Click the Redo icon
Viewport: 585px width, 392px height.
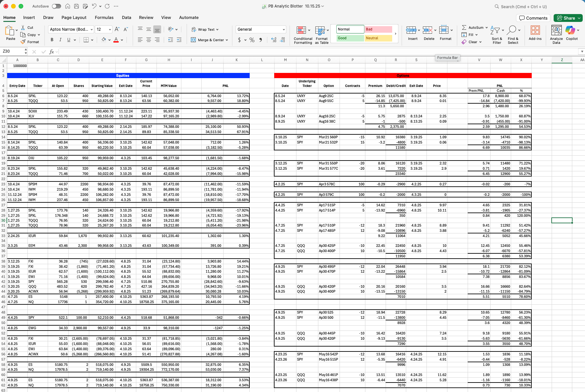click(107, 6)
